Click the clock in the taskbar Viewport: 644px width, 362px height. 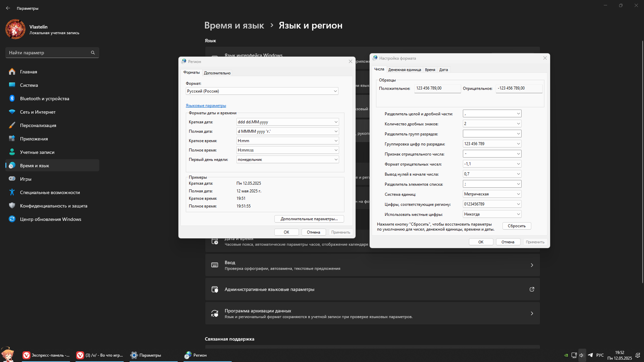(x=620, y=355)
